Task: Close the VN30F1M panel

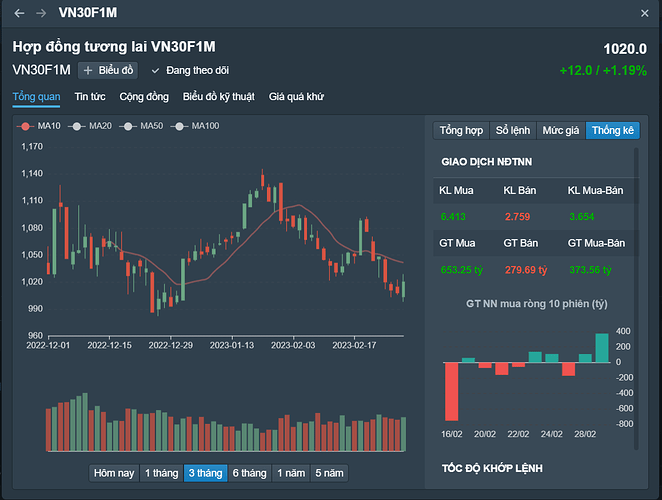Action: point(644,13)
